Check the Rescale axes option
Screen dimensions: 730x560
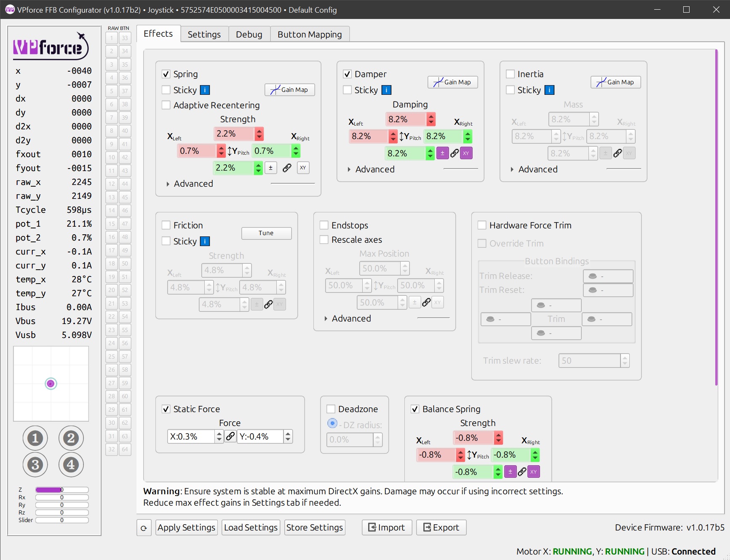click(324, 240)
